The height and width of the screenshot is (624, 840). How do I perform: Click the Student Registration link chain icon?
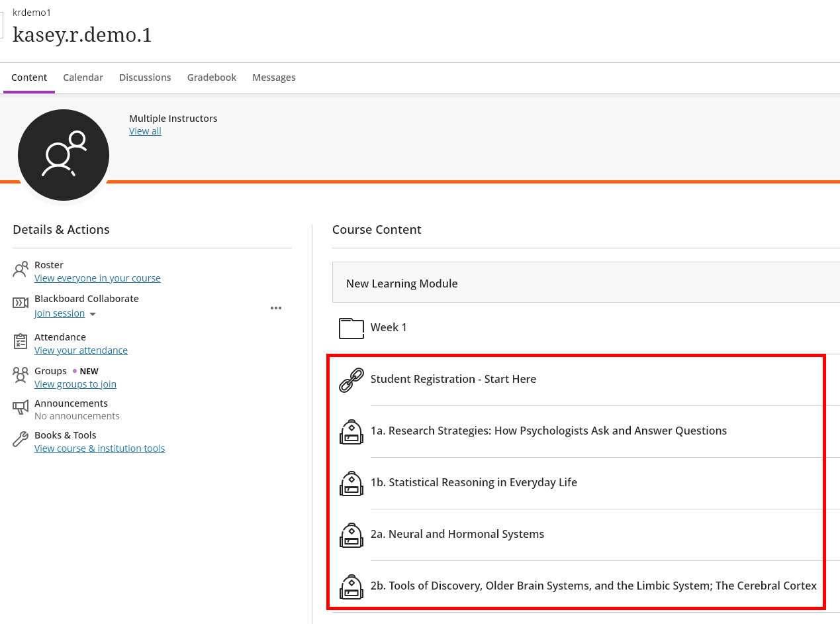(351, 380)
